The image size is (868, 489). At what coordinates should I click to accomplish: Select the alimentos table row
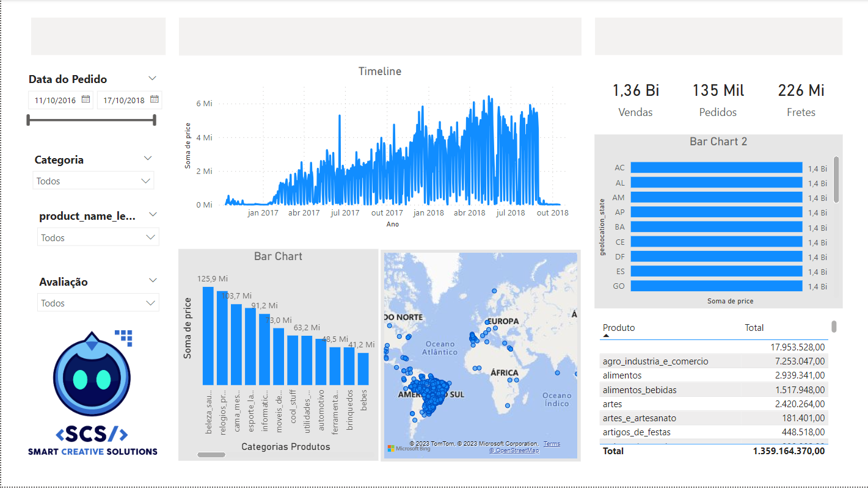(x=713, y=375)
